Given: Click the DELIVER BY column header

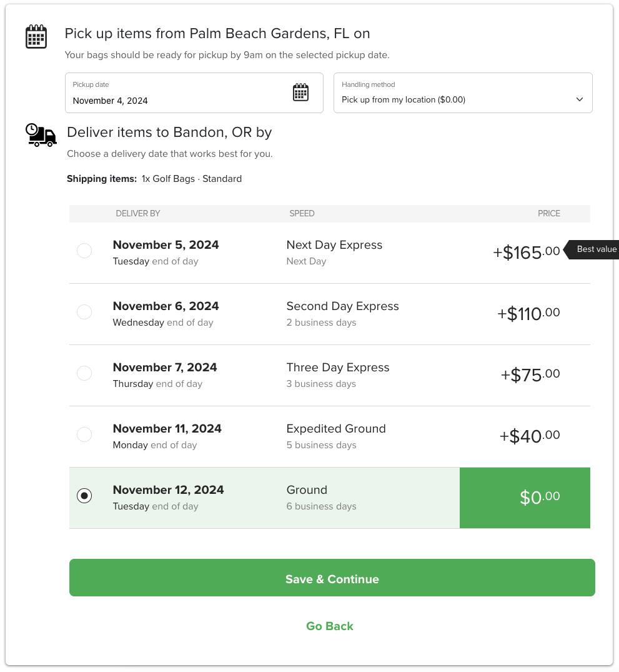Looking at the screenshot, I should 138,213.
